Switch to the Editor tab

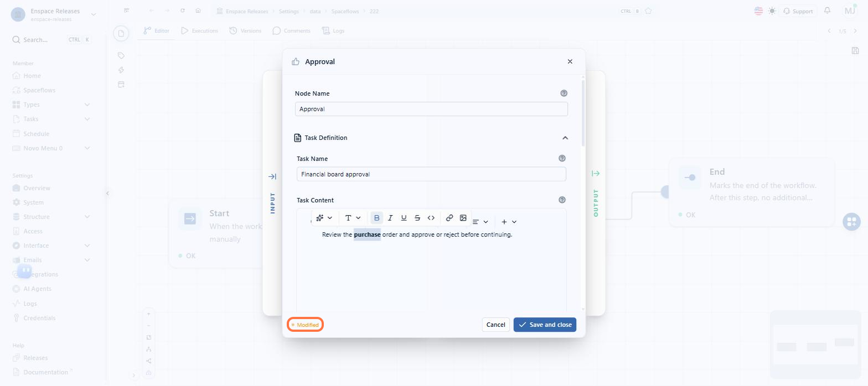click(156, 31)
